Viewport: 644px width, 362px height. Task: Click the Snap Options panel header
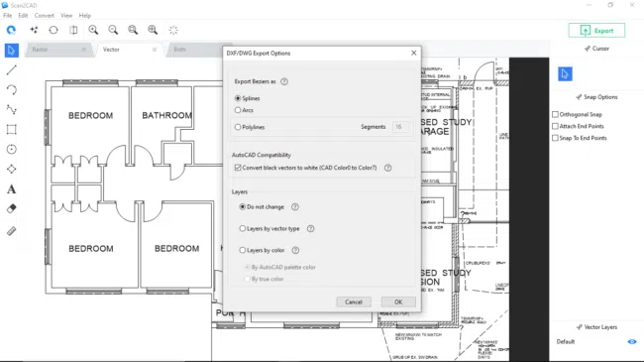(596, 97)
